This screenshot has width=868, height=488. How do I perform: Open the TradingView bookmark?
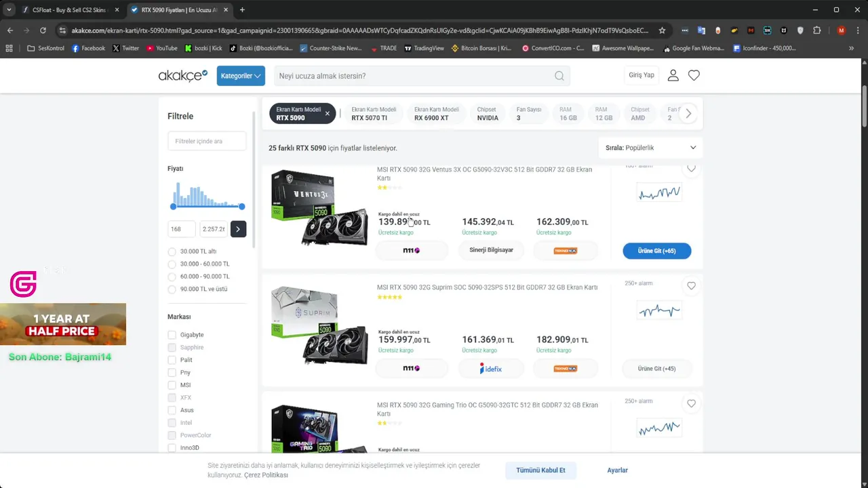click(424, 48)
